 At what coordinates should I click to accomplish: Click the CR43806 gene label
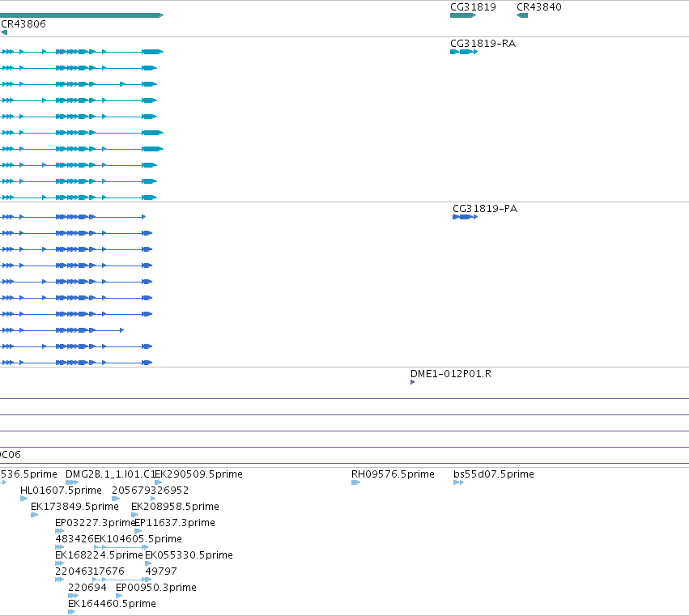tap(23, 24)
